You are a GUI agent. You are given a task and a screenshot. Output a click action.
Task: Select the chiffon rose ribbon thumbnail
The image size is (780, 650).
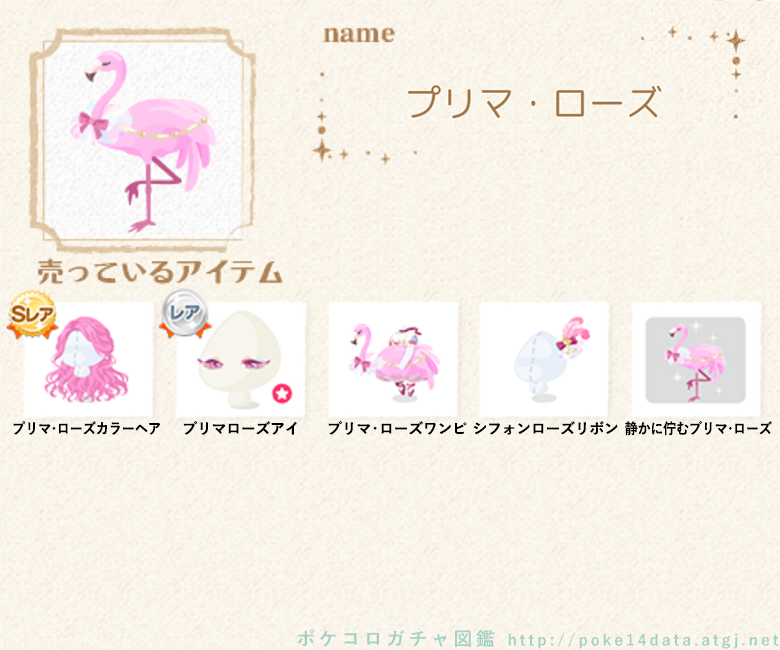click(x=544, y=359)
